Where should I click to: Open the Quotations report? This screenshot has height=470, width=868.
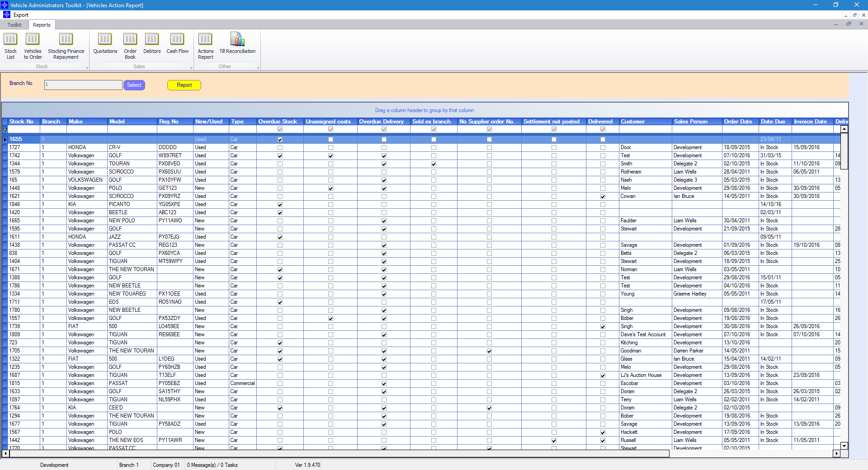pos(105,44)
